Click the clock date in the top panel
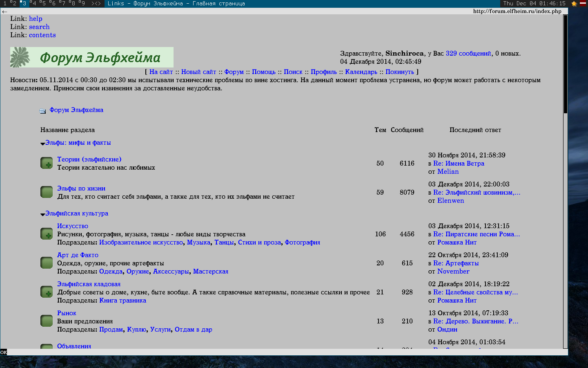Image resolution: width=588 pixels, height=368 pixels. point(535,3)
